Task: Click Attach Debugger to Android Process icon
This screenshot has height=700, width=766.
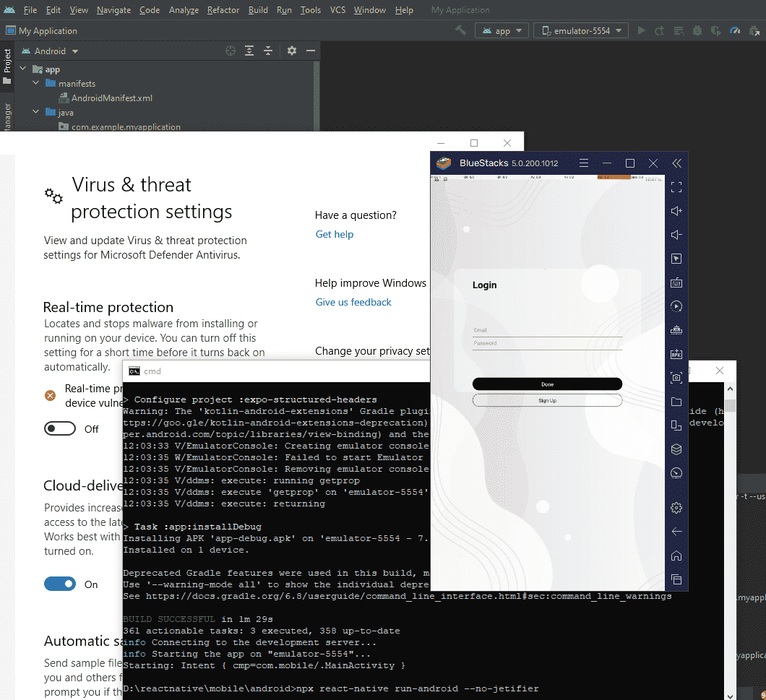Action: coord(754,31)
